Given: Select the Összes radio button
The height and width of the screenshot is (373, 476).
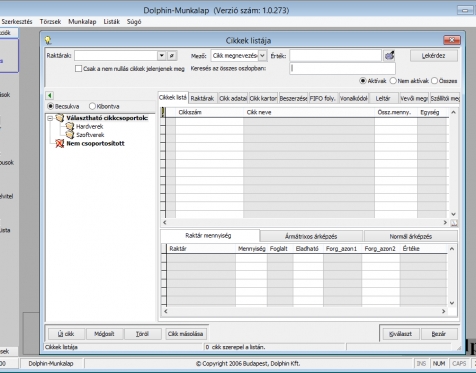Looking at the screenshot, I should coord(434,81).
